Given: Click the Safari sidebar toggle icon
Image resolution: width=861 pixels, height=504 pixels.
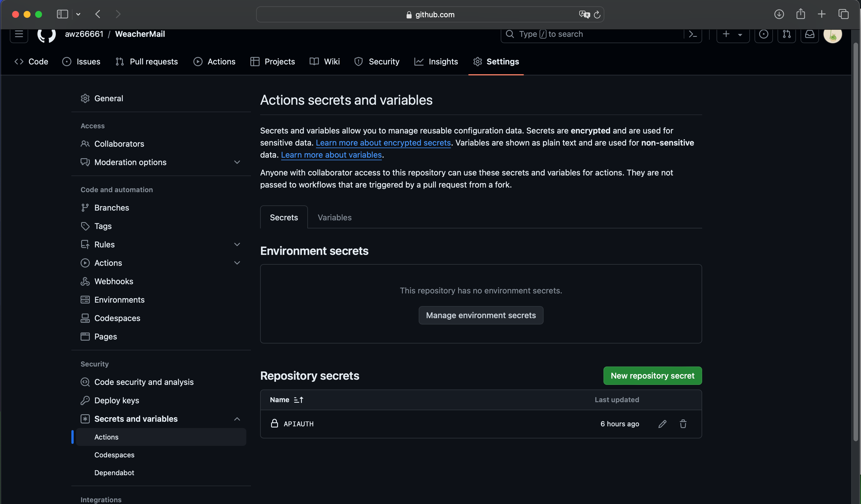Looking at the screenshot, I should coord(62,14).
